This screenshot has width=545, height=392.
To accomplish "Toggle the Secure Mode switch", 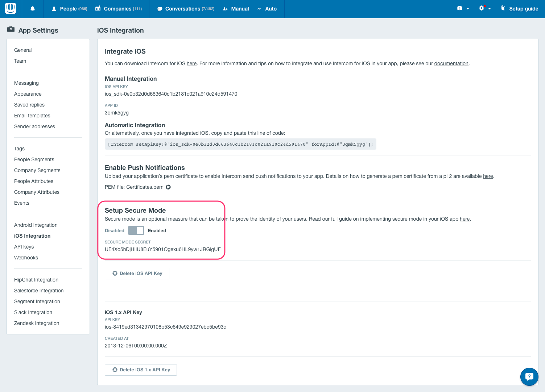I will click(136, 230).
